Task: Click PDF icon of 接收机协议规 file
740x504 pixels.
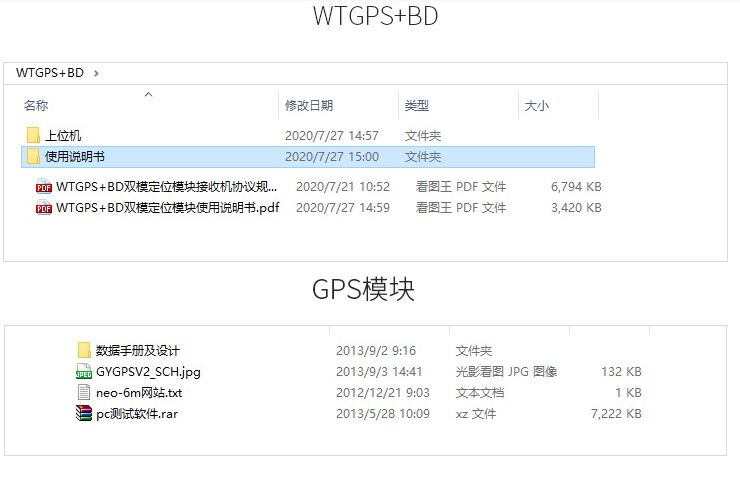Action: (x=44, y=186)
